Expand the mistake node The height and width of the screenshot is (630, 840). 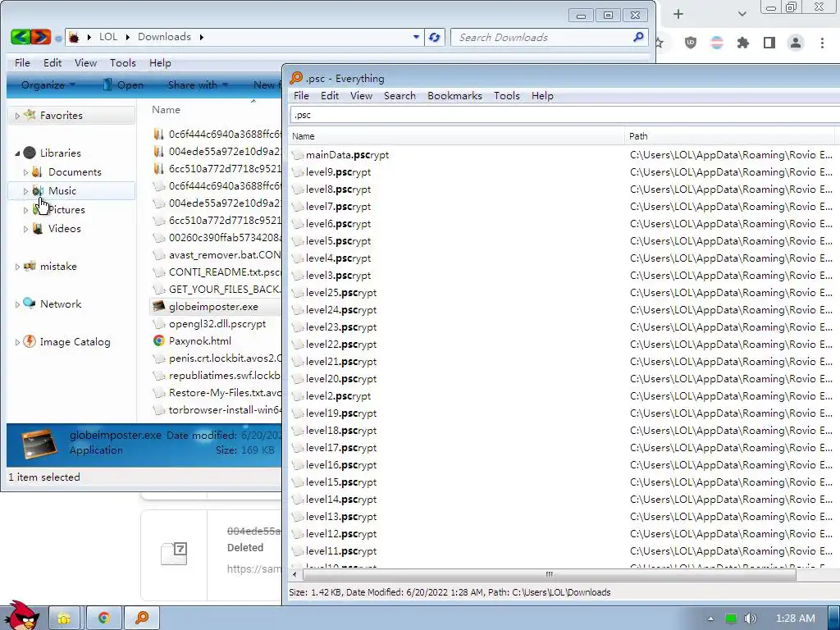(x=17, y=267)
